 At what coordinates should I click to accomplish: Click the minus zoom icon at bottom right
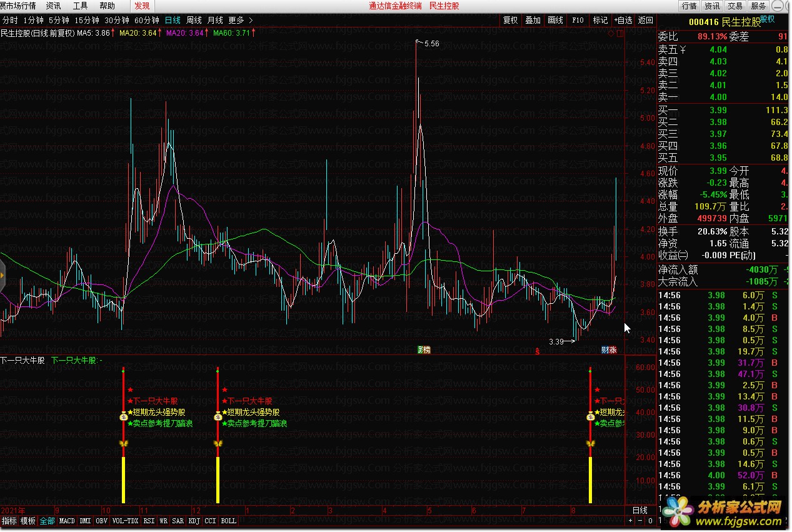(x=639, y=521)
